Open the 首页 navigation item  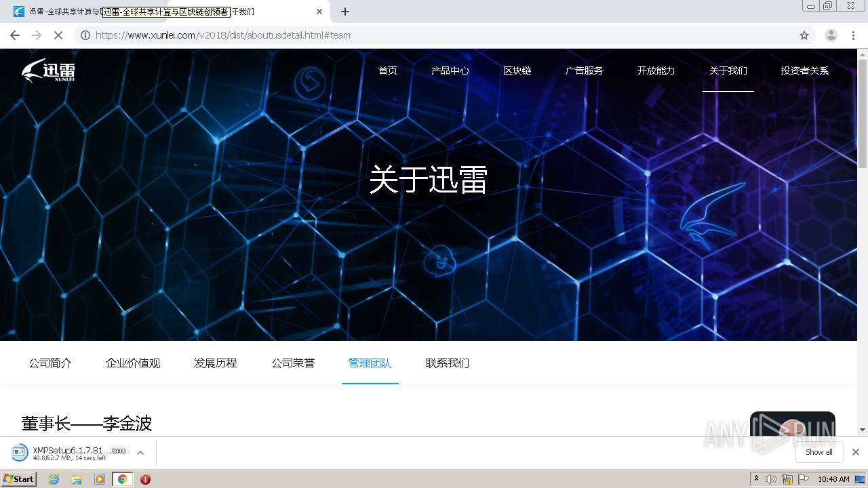pos(388,70)
